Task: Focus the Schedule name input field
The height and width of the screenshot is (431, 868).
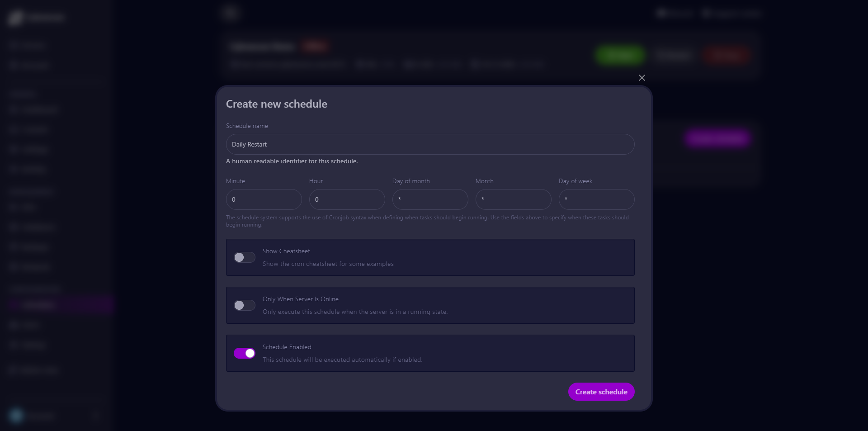Action: pos(430,144)
